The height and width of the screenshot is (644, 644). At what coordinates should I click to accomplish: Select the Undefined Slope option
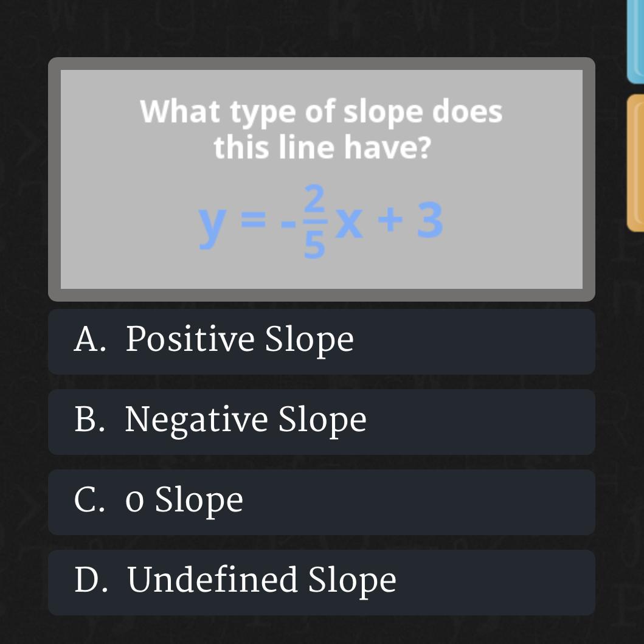click(x=322, y=583)
